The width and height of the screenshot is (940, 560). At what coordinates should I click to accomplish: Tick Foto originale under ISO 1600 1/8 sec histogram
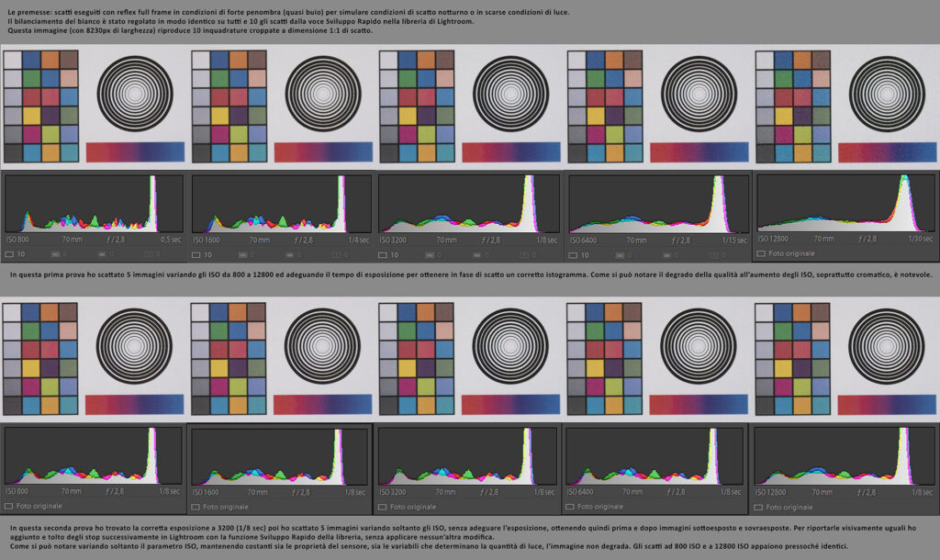point(195,508)
